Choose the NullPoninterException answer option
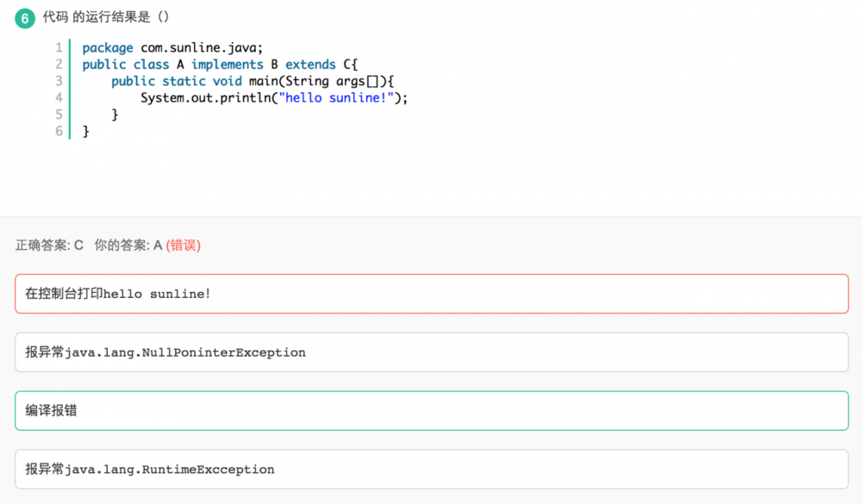Viewport: 862px width, 504px height. (431, 352)
